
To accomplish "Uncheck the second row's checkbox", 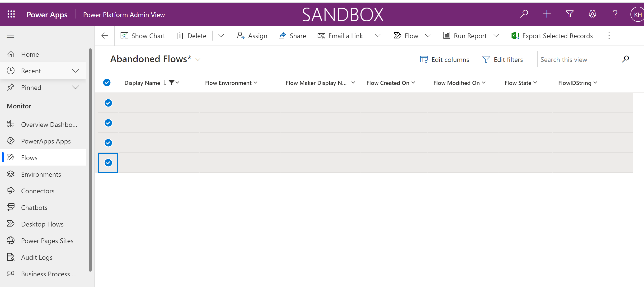I will [108, 123].
